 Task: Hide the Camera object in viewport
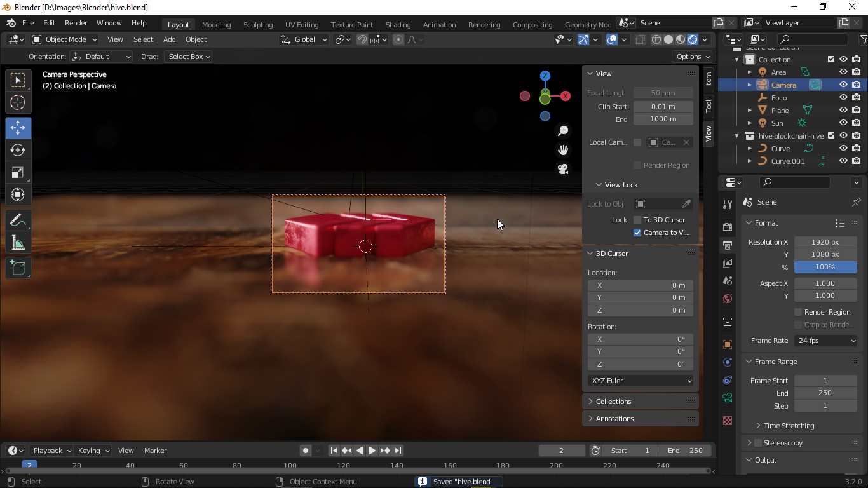(x=843, y=85)
